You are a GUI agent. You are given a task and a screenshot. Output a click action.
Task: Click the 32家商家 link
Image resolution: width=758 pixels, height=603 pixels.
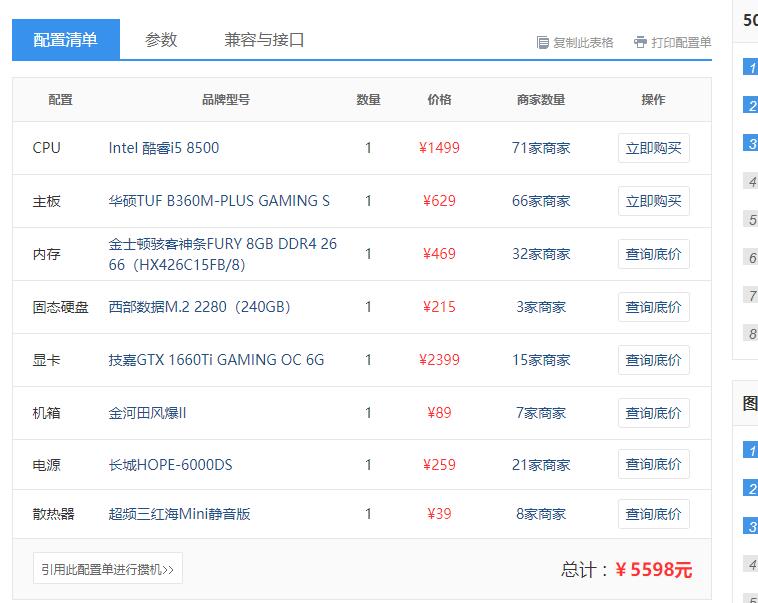[541, 254]
